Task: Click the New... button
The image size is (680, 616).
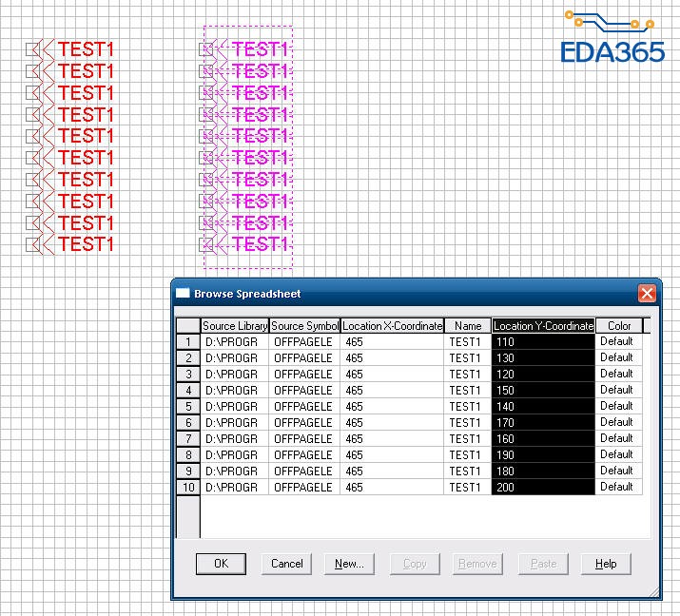Action: [349, 564]
